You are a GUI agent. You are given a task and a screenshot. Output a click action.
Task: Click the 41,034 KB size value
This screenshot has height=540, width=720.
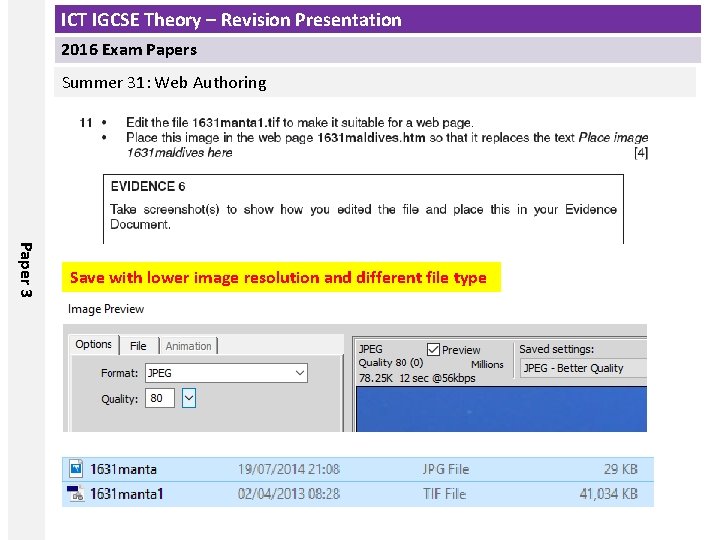coord(608,494)
